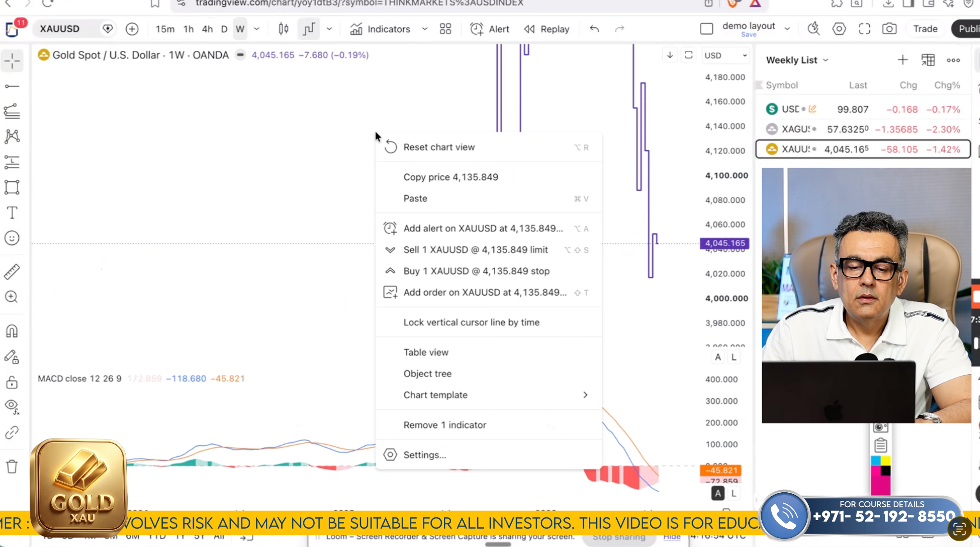
Task: Open Settings from context menu
Action: tap(489, 455)
